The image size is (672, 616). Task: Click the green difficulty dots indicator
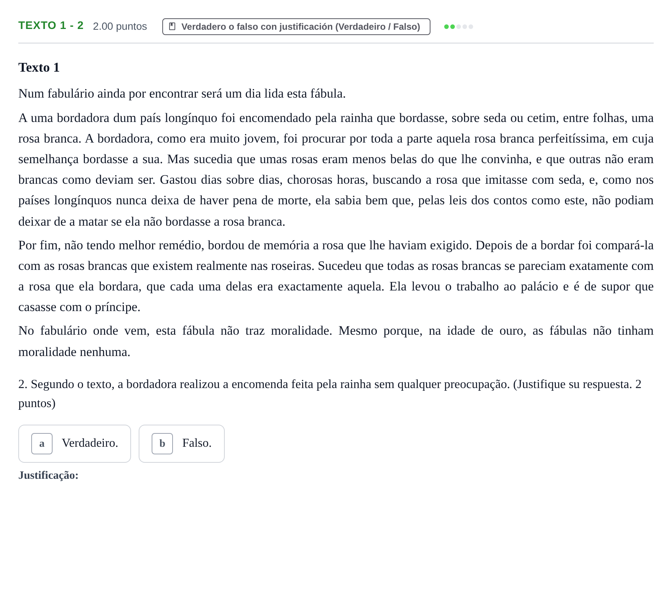(459, 27)
